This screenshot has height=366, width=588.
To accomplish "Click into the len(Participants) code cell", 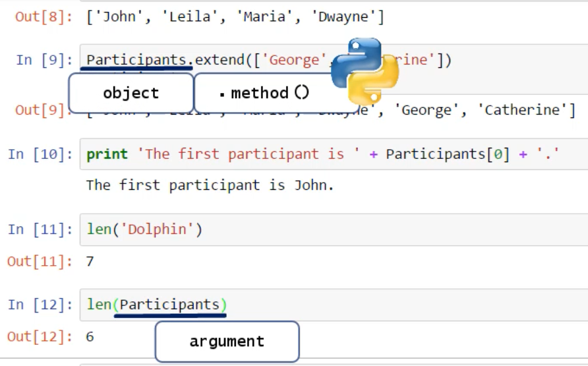I will [x=396, y=305].
